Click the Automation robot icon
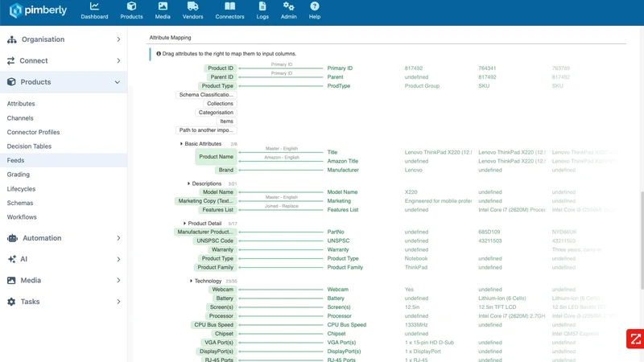 pos(12,238)
